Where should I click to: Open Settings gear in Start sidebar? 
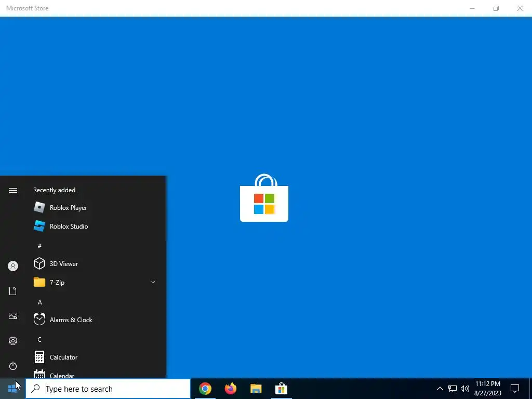[x=13, y=341]
